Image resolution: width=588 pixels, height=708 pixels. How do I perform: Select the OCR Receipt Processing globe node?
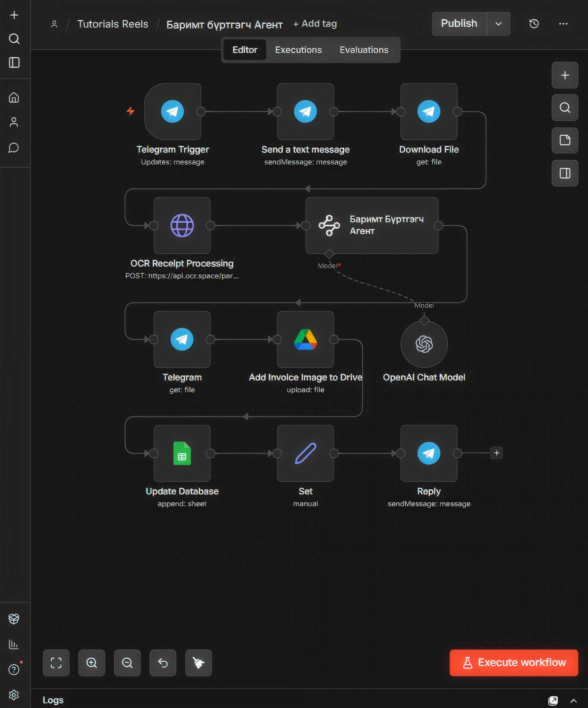[182, 225]
